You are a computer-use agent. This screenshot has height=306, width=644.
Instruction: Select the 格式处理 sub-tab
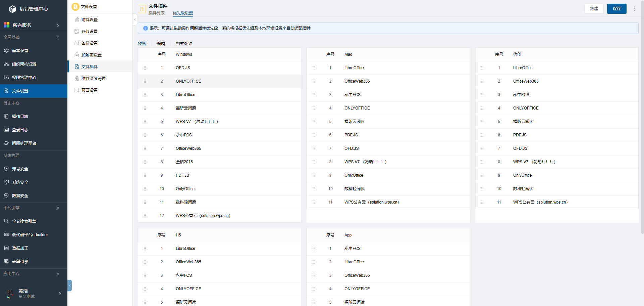pyautogui.click(x=184, y=44)
